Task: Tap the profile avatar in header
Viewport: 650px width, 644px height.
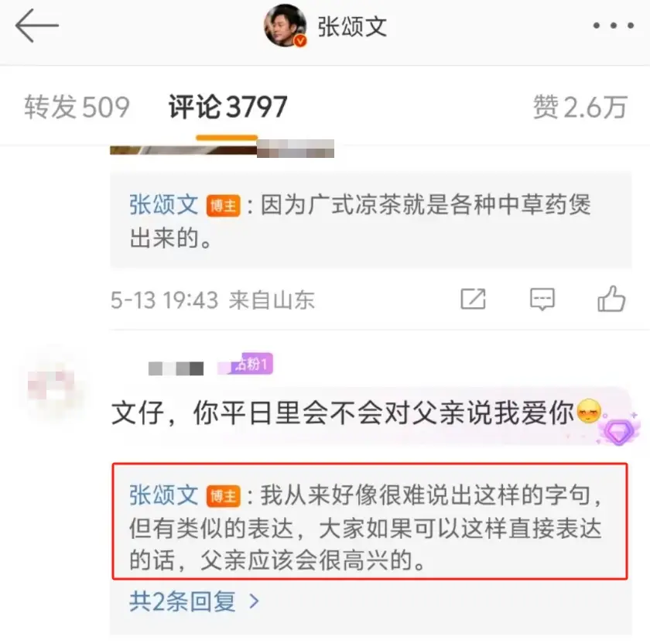Action: coord(286,26)
